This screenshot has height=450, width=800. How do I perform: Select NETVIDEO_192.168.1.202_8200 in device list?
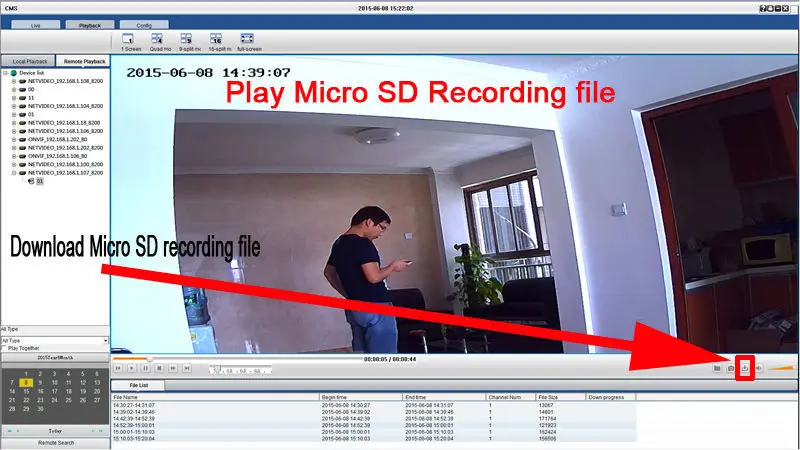pos(65,147)
